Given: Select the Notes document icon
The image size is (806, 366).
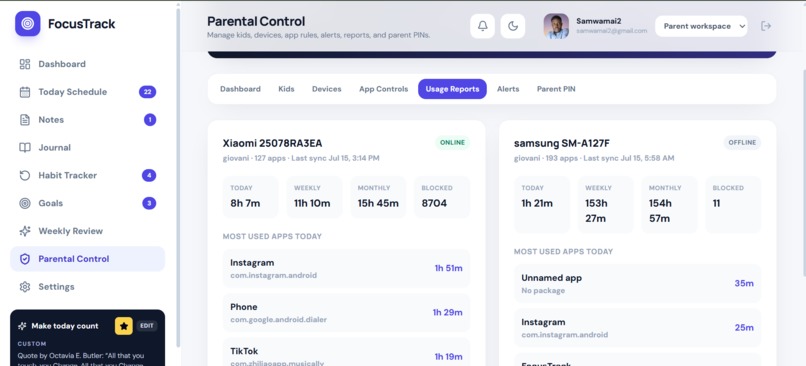Looking at the screenshot, I should point(25,120).
